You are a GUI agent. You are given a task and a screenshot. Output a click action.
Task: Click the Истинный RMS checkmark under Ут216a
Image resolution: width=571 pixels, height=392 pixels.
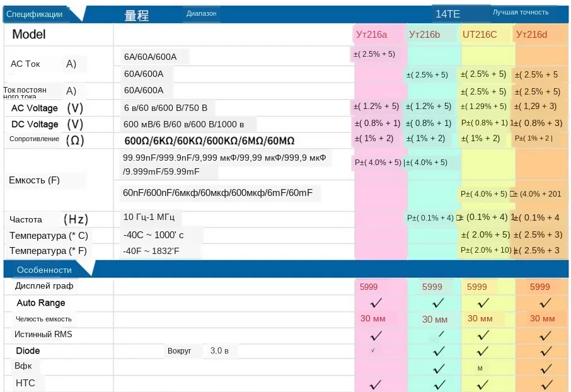(x=376, y=335)
